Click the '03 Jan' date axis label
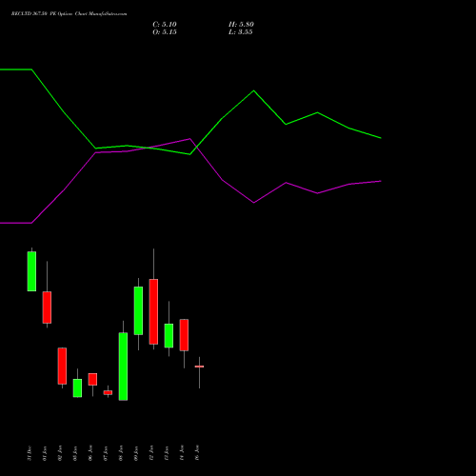The width and height of the screenshot is (476, 476). click(x=75, y=453)
